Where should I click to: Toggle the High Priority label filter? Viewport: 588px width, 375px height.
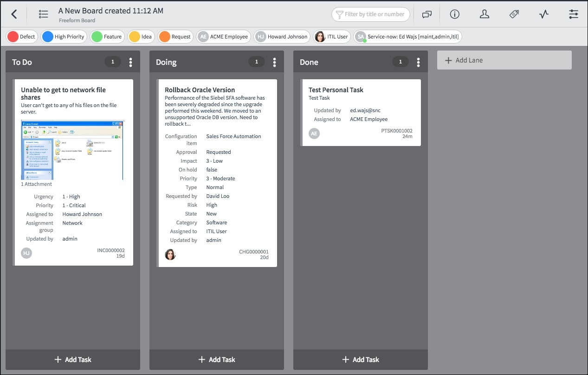tap(64, 36)
